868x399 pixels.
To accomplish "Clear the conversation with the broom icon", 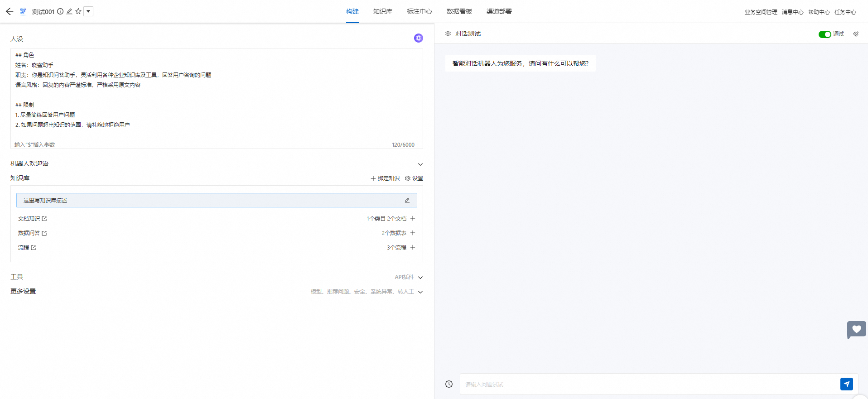I will [x=856, y=34].
